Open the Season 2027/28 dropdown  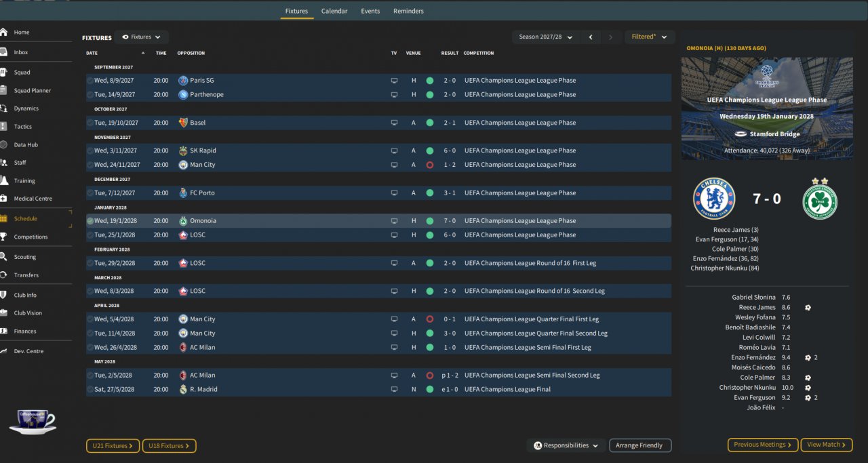(x=546, y=37)
